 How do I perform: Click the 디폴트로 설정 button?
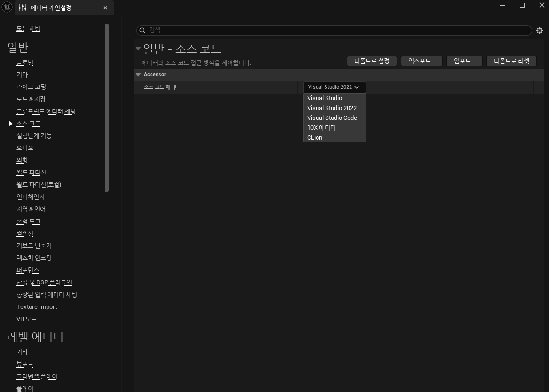click(x=372, y=61)
